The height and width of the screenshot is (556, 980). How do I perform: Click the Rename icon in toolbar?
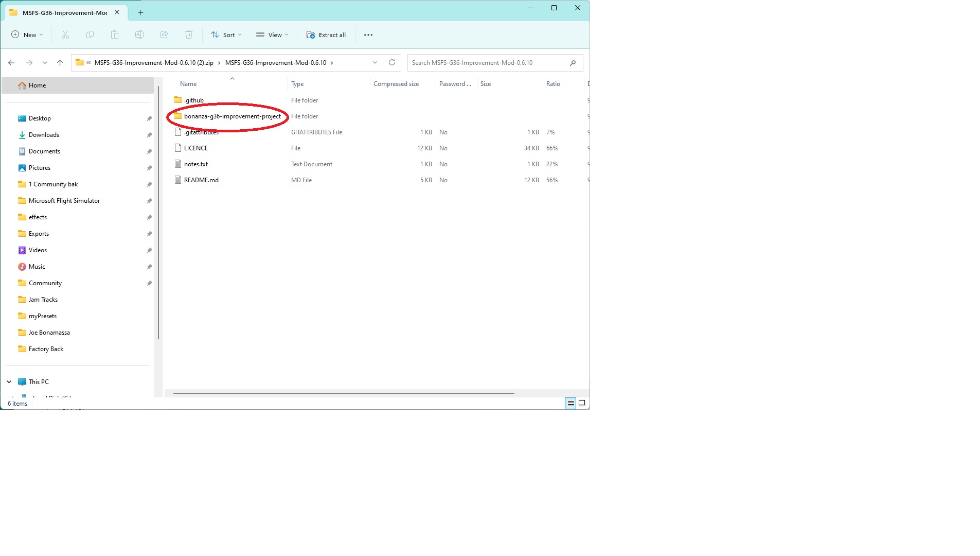pyautogui.click(x=139, y=35)
